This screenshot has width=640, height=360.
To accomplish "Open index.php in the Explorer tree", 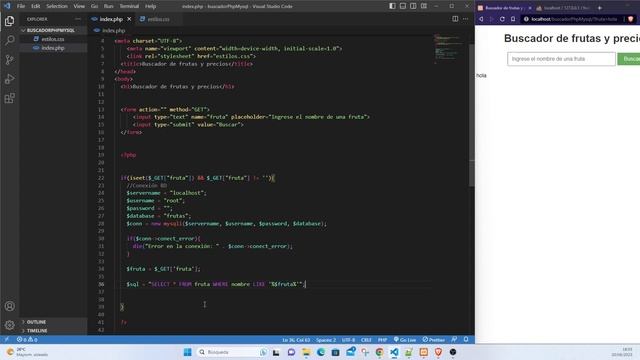I will (x=53, y=48).
